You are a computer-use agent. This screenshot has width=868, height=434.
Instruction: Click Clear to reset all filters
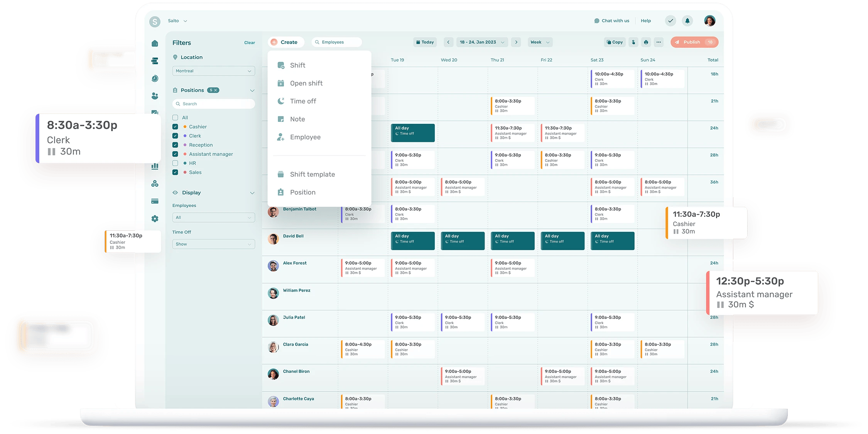(x=250, y=42)
